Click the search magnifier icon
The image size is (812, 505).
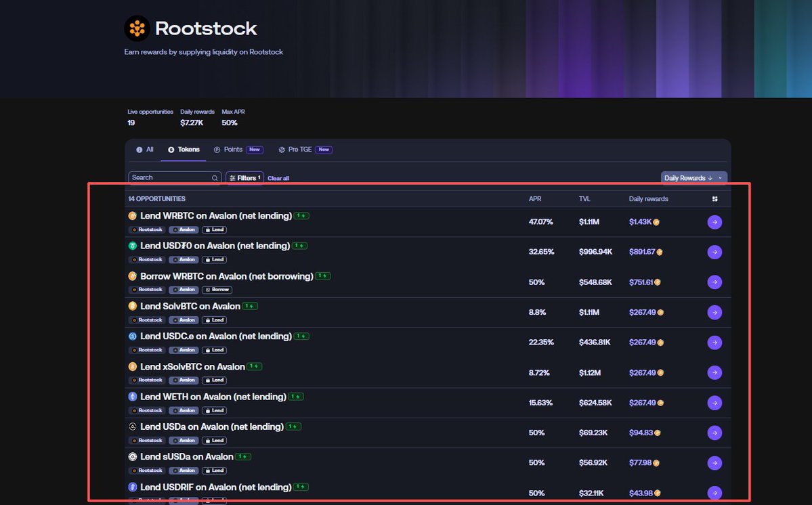[x=215, y=178]
